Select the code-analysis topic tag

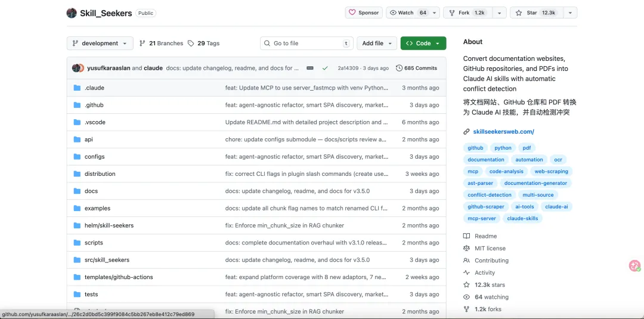506,171
